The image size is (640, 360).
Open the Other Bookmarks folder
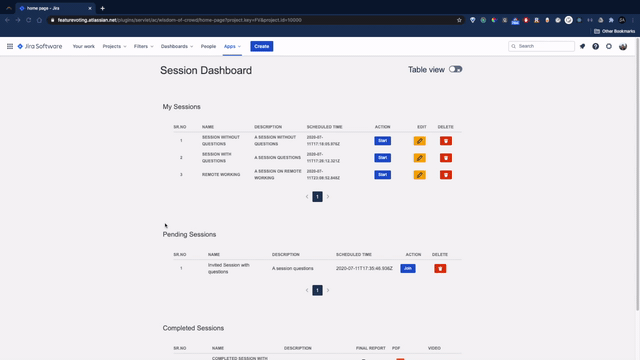click(615, 31)
